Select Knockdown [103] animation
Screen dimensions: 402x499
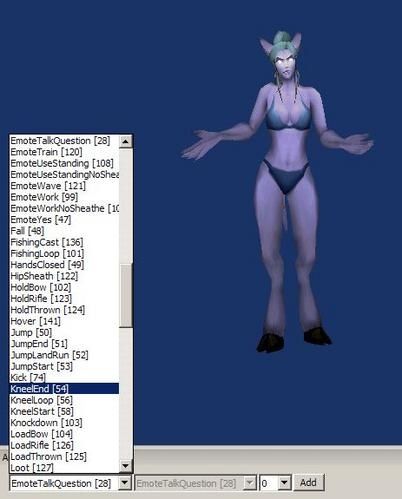pyautogui.click(x=64, y=423)
